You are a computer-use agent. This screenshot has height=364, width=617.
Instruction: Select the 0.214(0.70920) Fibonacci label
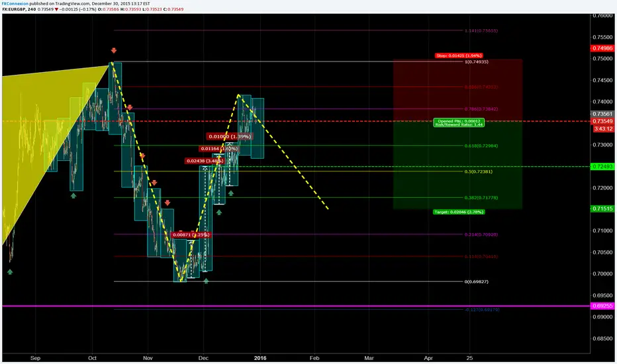pos(481,234)
